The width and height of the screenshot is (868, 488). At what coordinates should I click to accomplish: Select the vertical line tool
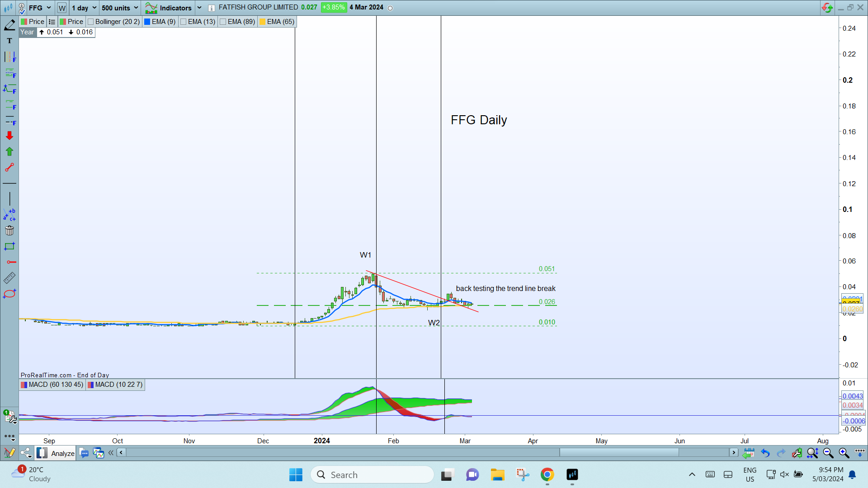9,198
